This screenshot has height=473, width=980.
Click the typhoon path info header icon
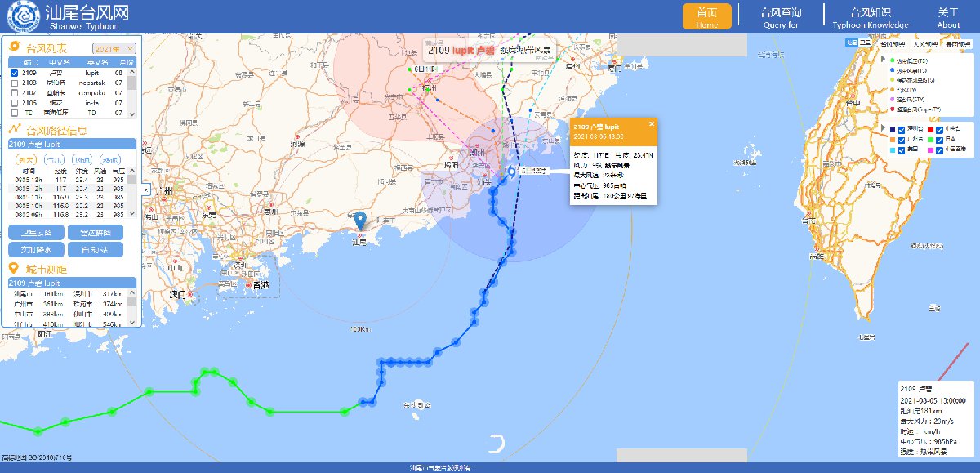click(14, 129)
